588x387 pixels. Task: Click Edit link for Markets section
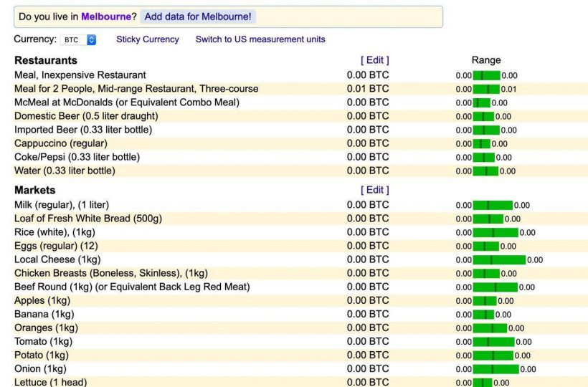coord(374,190)
